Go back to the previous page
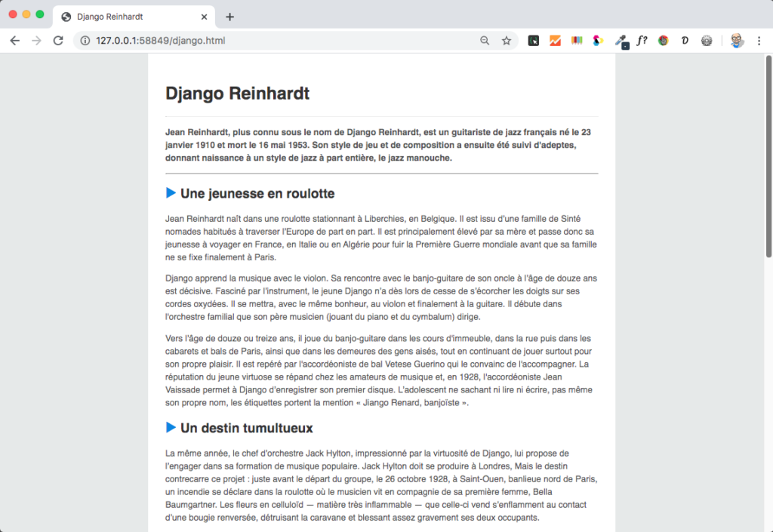Image resolution: width=773 pixels, height=532 pixels. [15, 41]
